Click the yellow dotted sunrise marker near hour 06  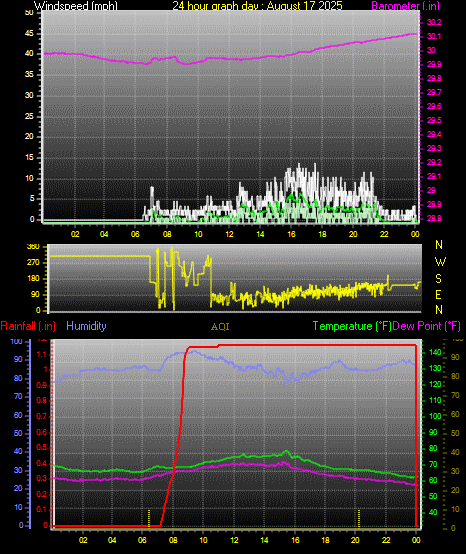point(149,518)
